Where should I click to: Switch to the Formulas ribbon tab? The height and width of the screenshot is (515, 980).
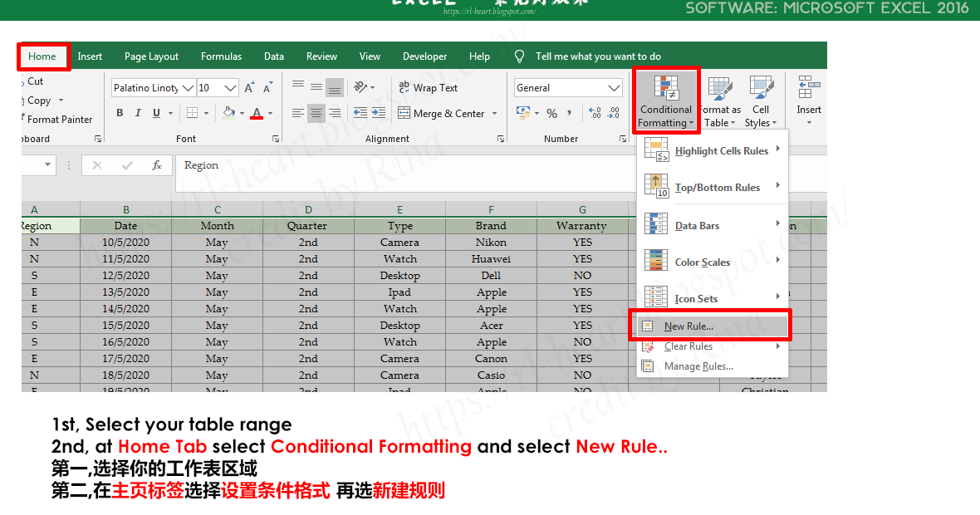click(221, 56)
